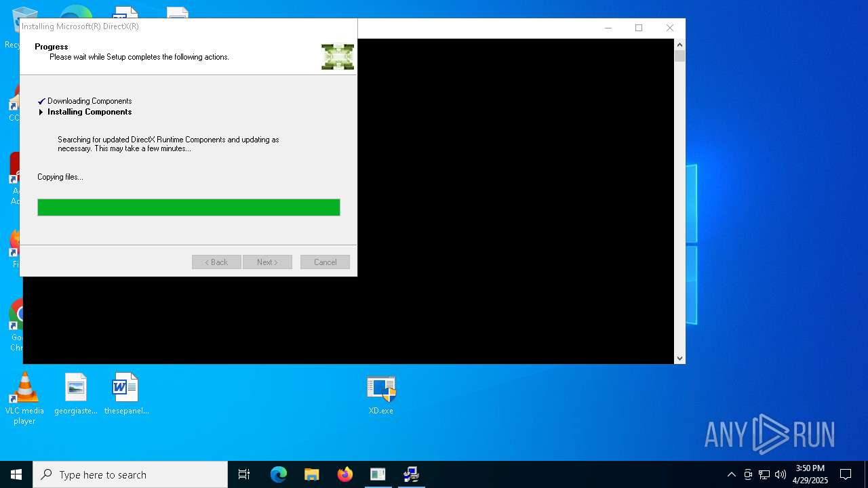Launch Firefox from taskbar

(345, 474)
